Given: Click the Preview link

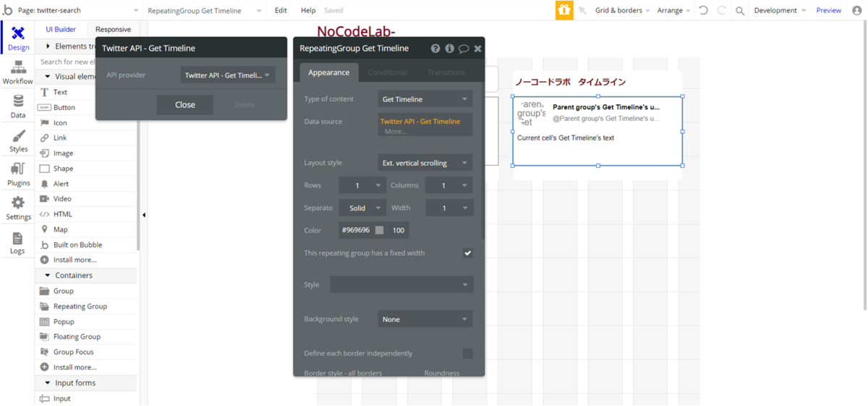Looking at the screenshot, I should click(829, 10).
